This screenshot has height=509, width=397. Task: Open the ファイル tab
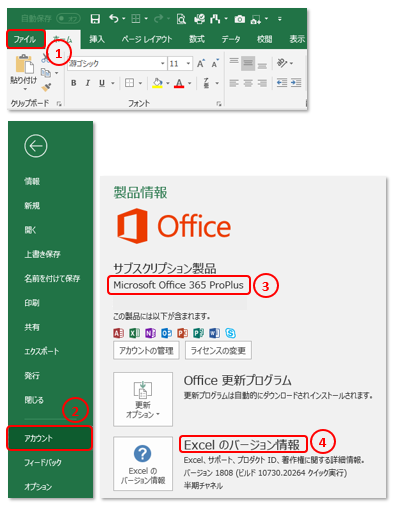click(25, 39)
